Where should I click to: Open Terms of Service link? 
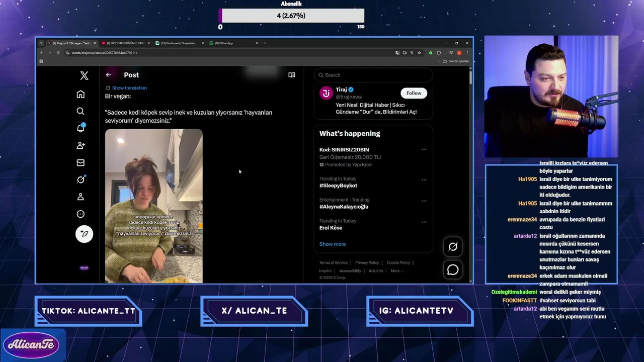333,262
